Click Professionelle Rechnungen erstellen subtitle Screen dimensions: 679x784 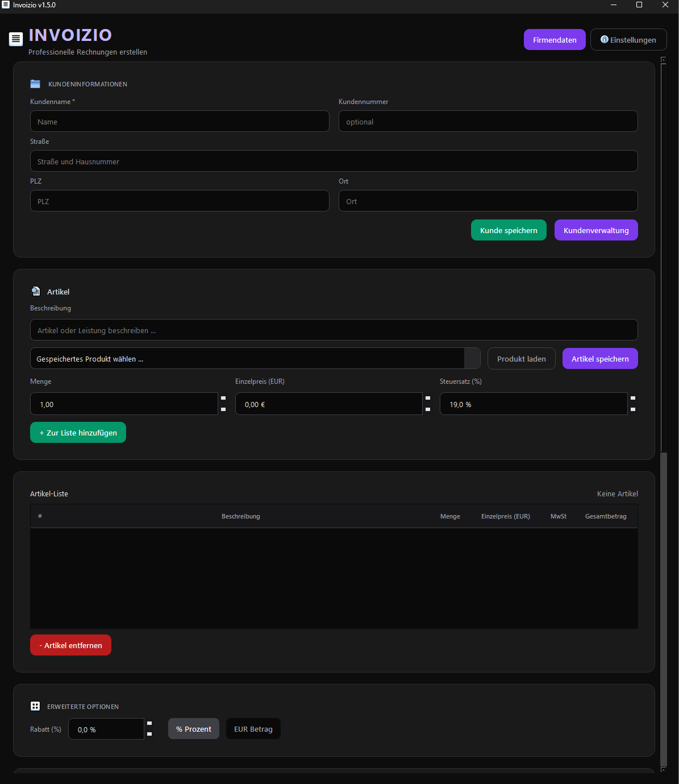pos(88,52)
